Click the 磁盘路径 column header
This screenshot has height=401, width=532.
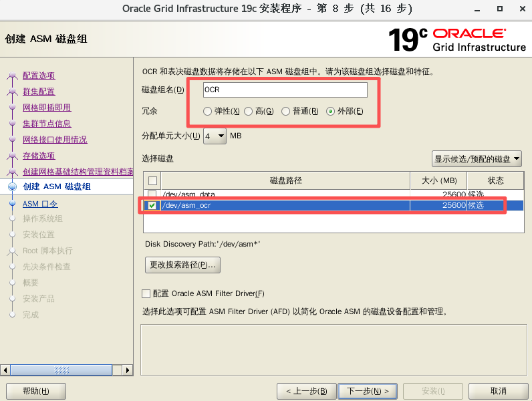[x=285, y=180]
